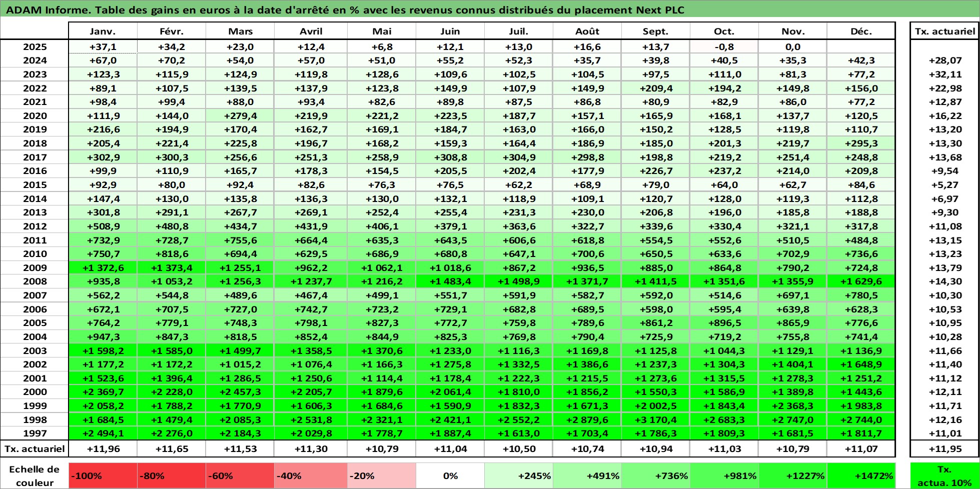Click the cell with value +3 170,4
Screen dimensions: 980x489
(x=655, y=420)
